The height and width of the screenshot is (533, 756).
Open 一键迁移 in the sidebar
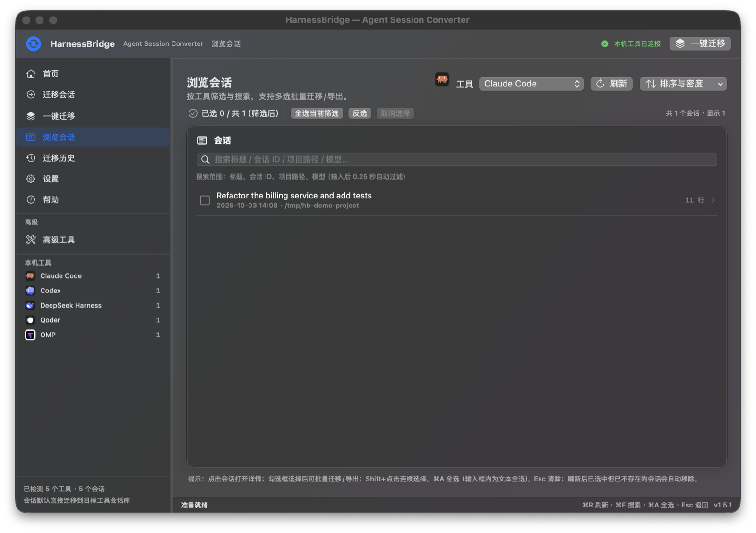(93, 116)
